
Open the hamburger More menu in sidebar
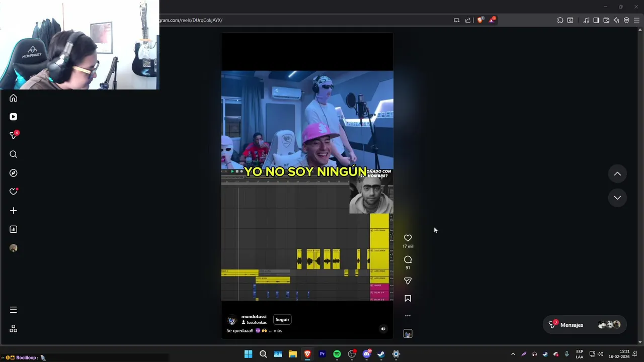point(14,310)
